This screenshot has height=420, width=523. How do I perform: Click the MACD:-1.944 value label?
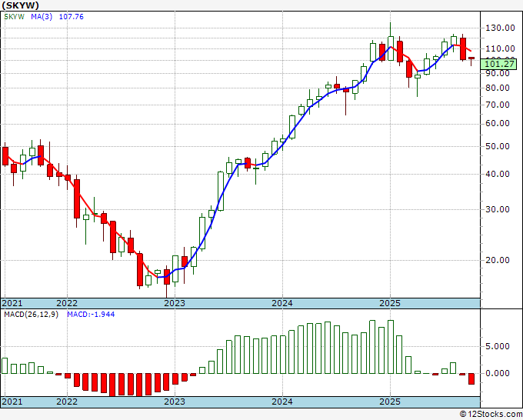(91, 315)
